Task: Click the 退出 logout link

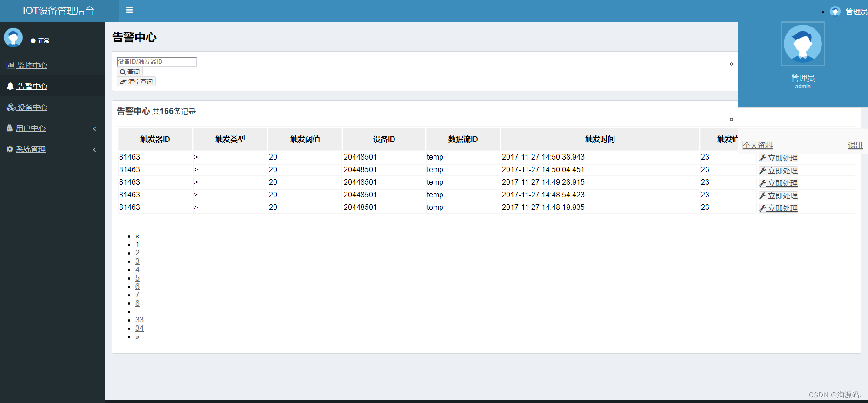Action: 855,145
